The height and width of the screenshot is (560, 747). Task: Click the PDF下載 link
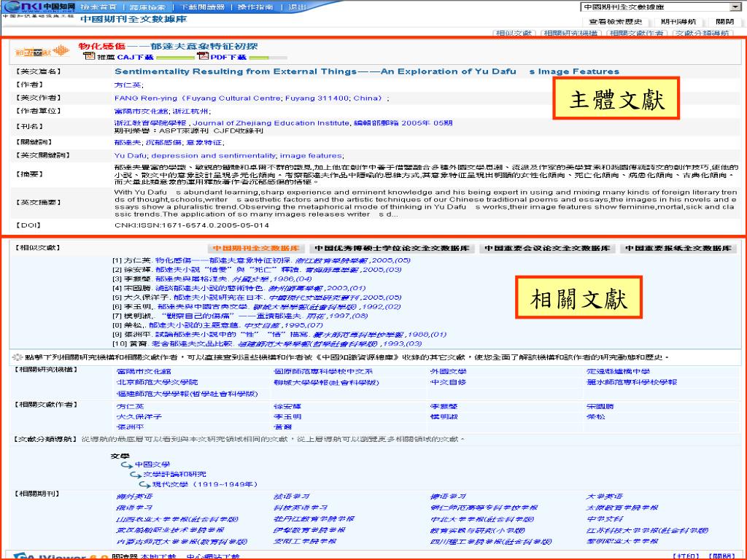(228, 57)
